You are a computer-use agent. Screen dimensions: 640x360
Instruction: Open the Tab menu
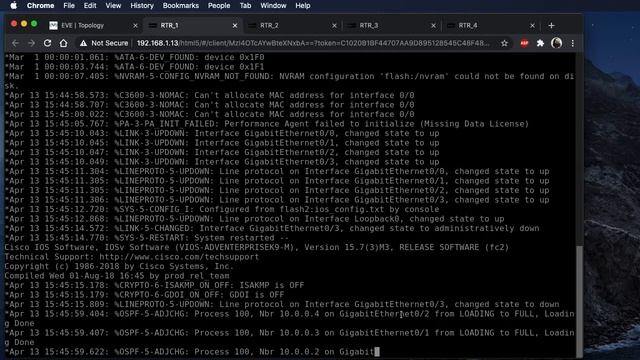[245, 6]
